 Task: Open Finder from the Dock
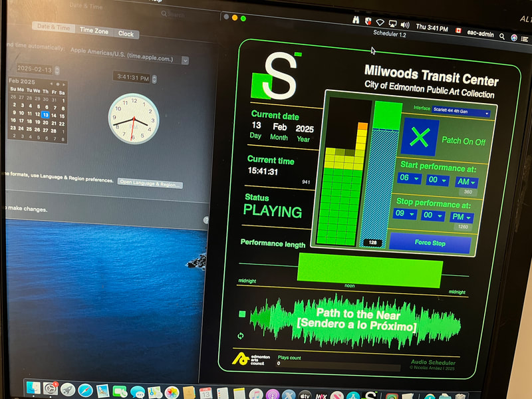point(33,388)
